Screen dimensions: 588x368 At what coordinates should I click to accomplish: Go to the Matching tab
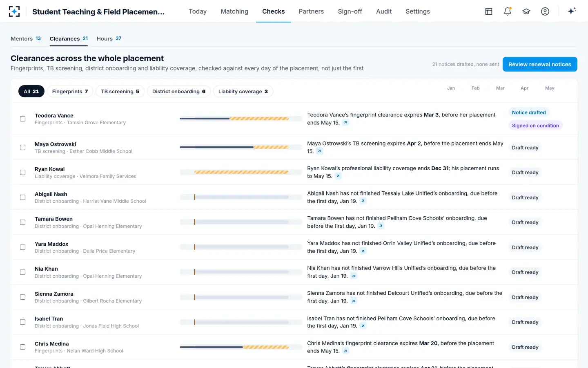[234, 11]
